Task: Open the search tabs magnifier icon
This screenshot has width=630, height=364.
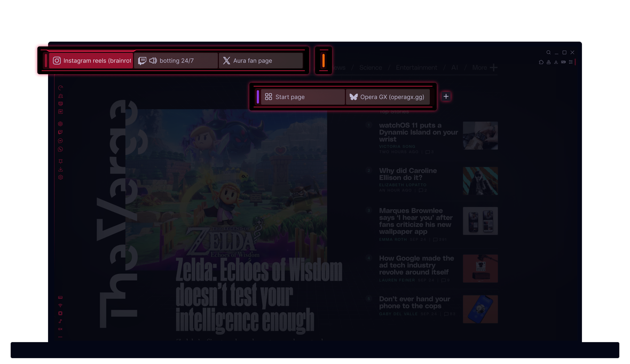Action: 548,53
